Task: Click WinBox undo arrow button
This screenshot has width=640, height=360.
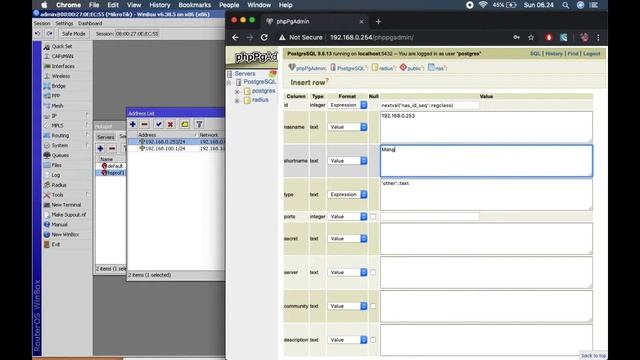Action: tap(38, 33)
